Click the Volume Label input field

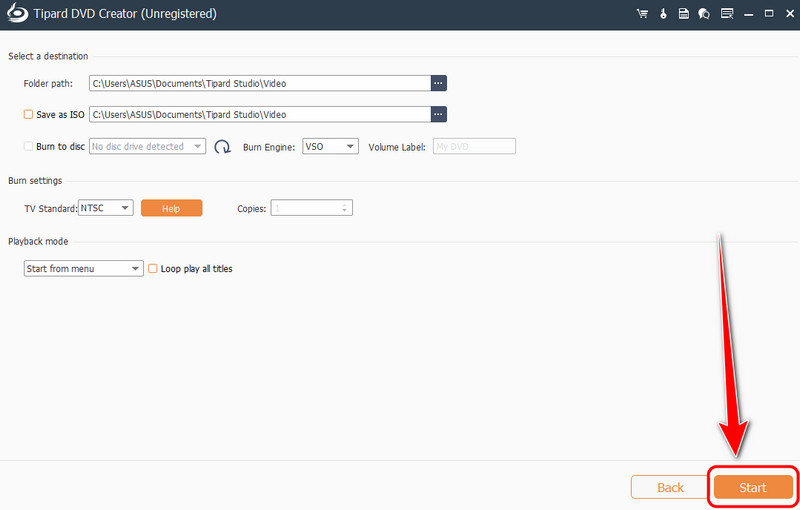click(x=474, y=146)
